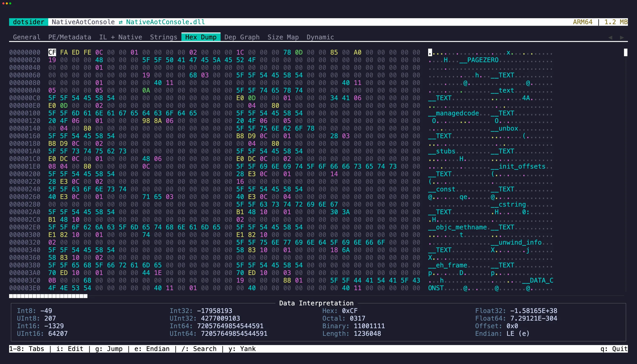Click the Float64 value 7.29121E-304
637x364 pixels.
[x=534, y=318]
